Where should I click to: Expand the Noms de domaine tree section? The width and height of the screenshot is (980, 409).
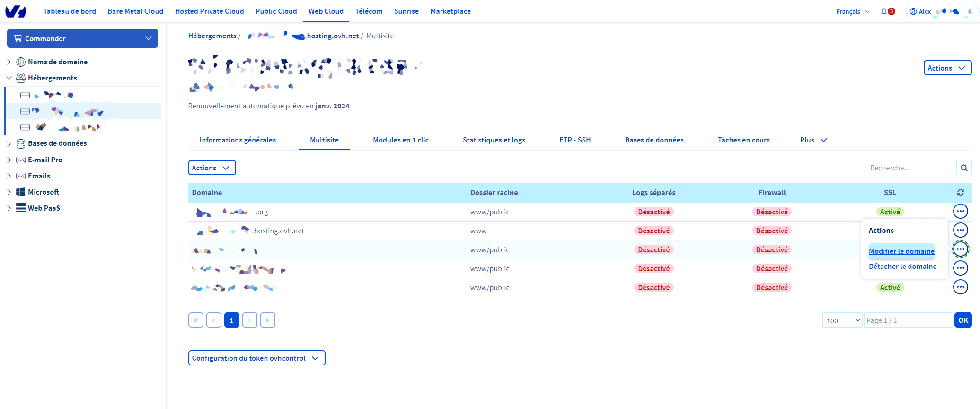pos(9,62)
